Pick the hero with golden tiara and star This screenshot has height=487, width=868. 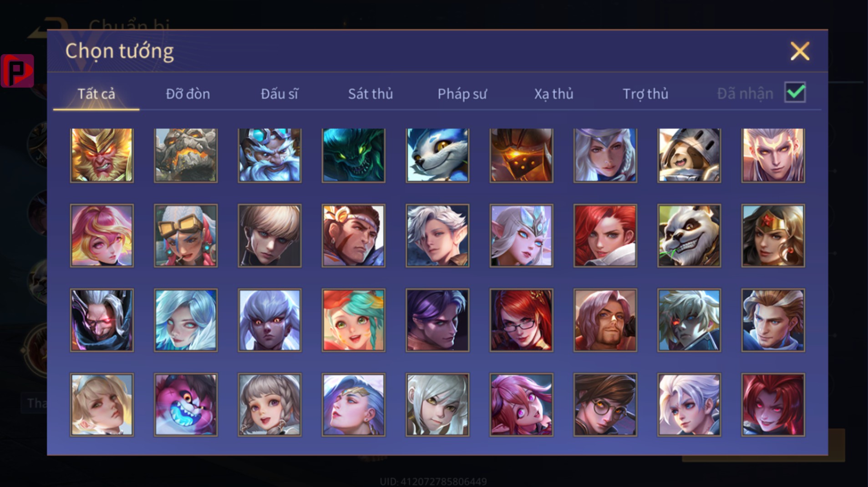[773, 236]
